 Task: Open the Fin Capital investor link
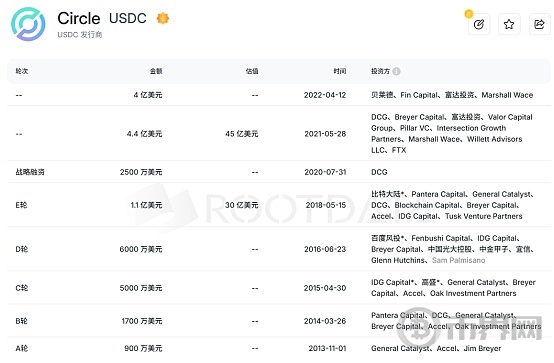(x=419, y=95)
